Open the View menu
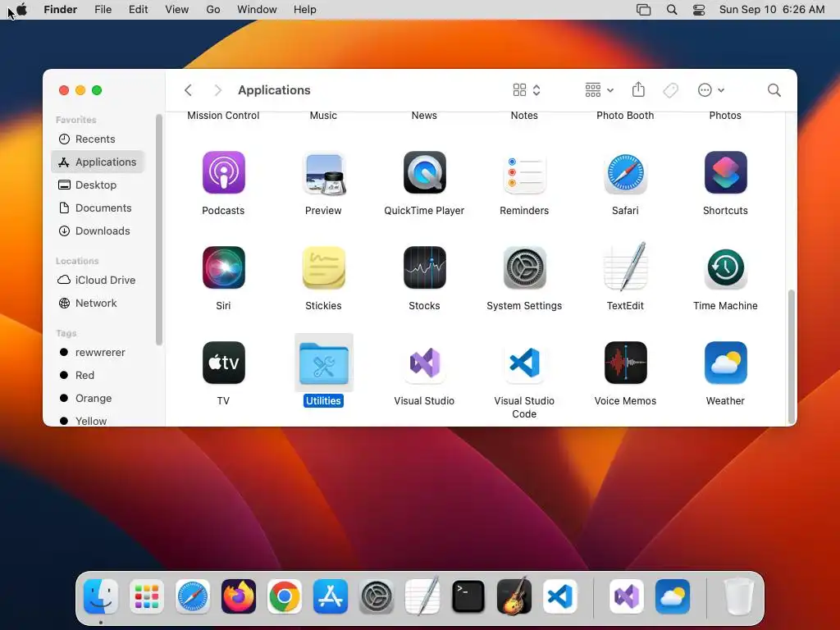The width and height of the screenshot is (840, 630). point(177,10)
